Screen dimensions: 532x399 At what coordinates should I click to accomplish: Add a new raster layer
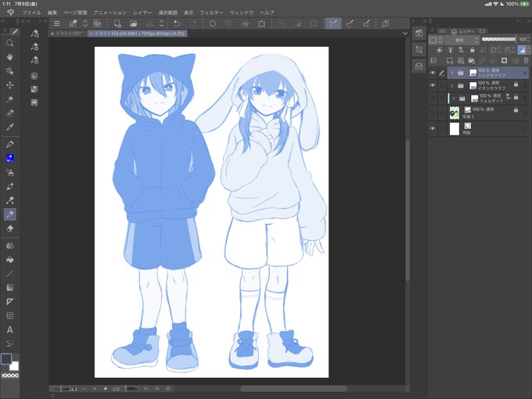(x=450, y=61)
